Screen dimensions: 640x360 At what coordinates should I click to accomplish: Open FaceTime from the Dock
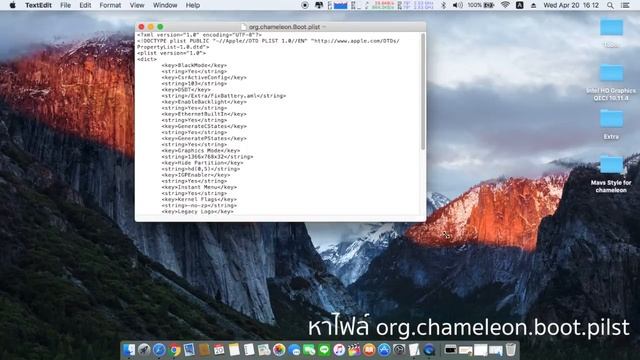point(309,350)
